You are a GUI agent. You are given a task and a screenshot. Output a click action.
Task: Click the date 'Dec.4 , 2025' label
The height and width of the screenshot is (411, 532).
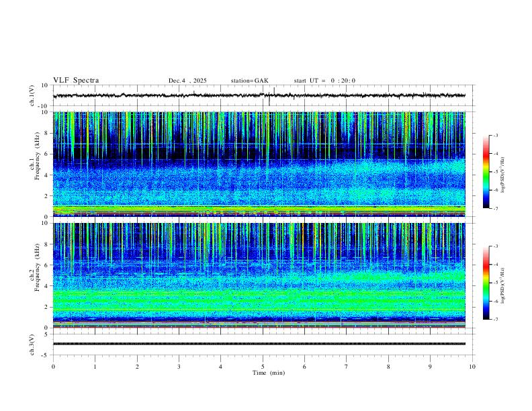click(187, 81)
